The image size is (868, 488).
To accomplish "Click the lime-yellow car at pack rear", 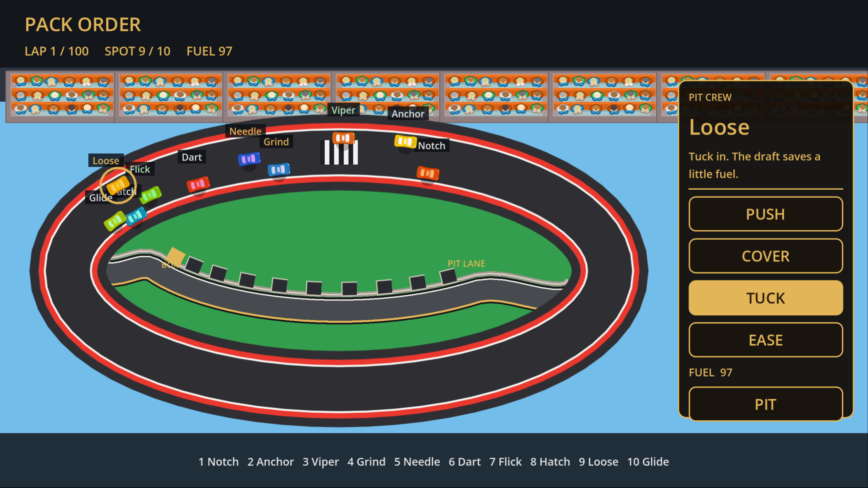I will point(115,221).
